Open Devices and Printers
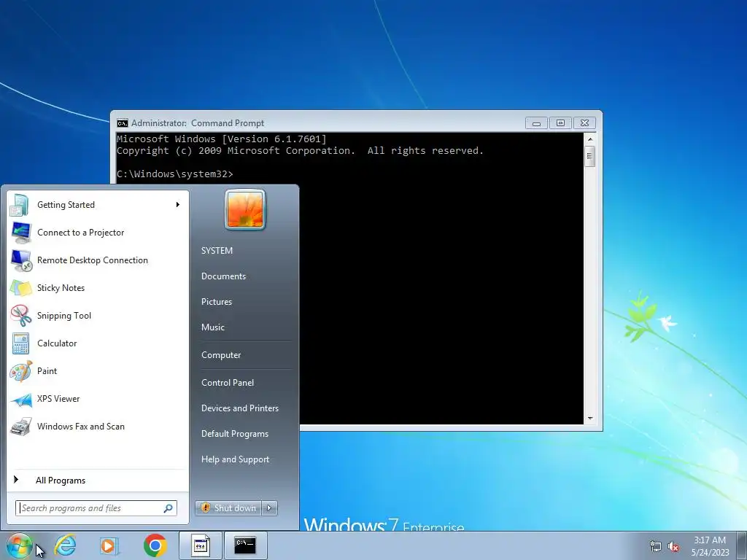The height and width of the screenshot is (560, 747). point(239,408)
